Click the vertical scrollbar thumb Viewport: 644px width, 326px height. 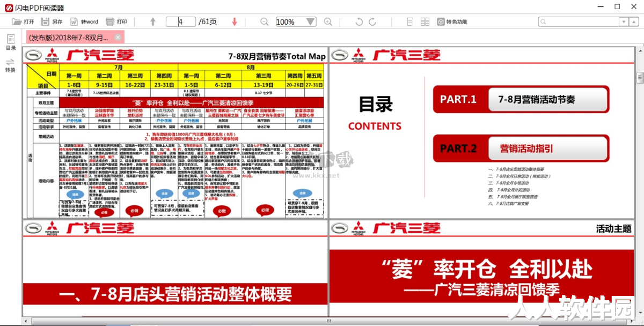click(640, 78)
